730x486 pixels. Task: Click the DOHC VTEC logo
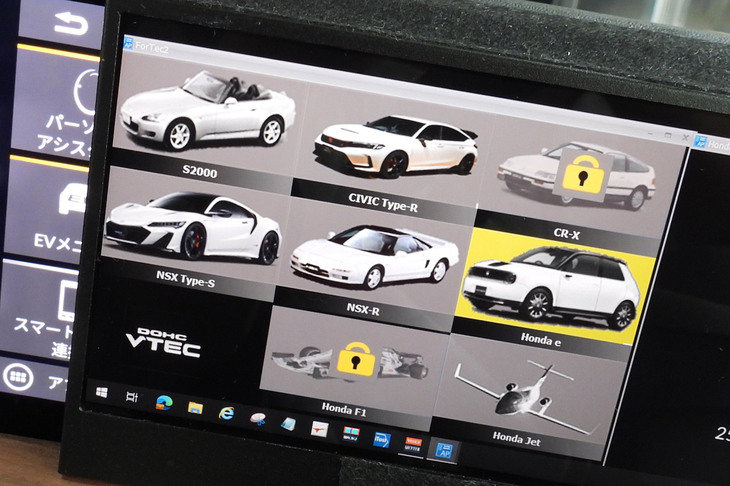pyautogui.click(x=163, y=342)
